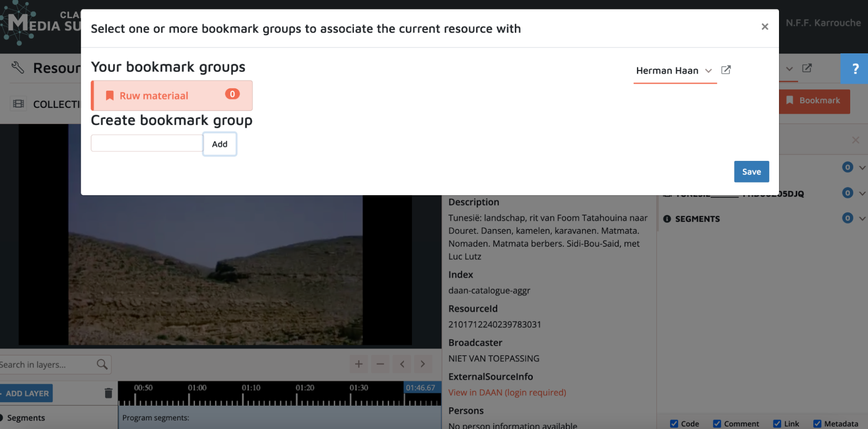Zoom out timeline with minus icon
Screen dimensions: 868x429
pyautogui.click(x=380, y=364)
